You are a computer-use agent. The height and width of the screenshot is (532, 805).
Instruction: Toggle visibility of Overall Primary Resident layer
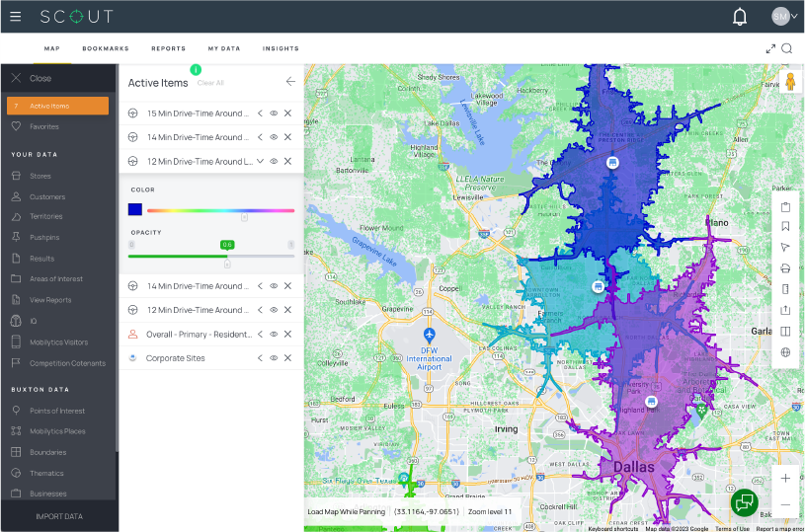tap(274, 335)
